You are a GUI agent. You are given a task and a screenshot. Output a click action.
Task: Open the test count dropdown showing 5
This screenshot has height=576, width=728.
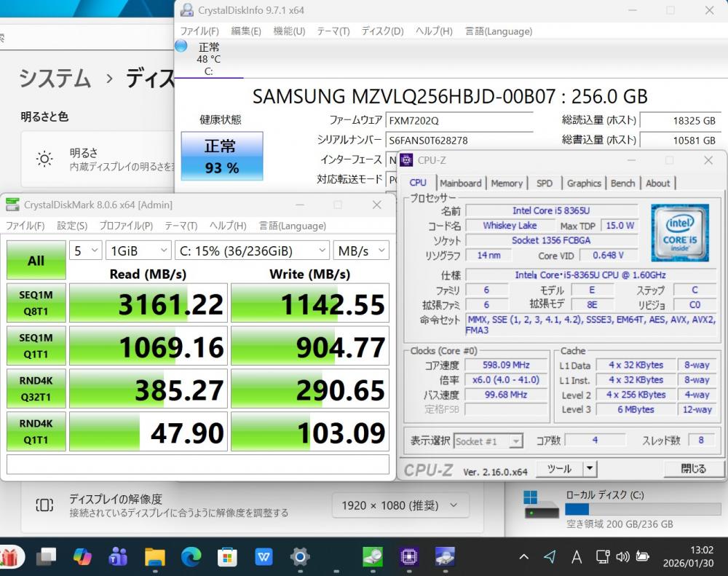click(86, 250)
